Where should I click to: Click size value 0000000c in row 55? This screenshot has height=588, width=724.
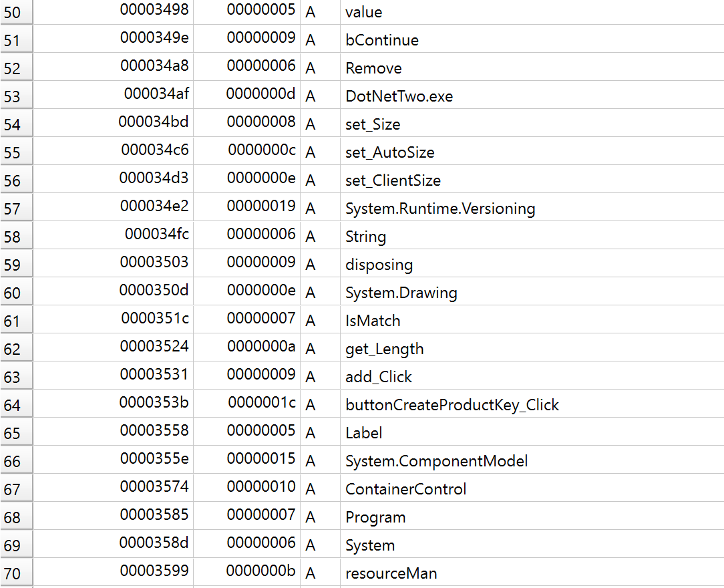click(262, 150)
